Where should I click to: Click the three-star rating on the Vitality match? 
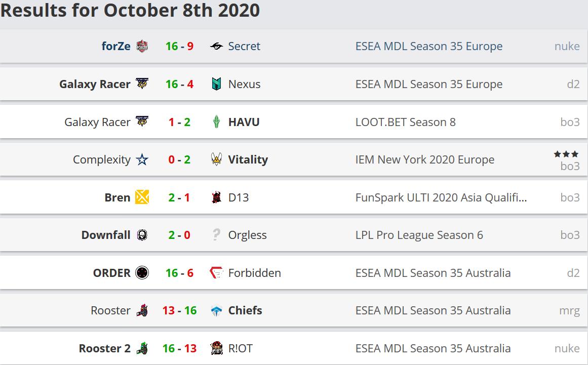(x=566, y=154)
